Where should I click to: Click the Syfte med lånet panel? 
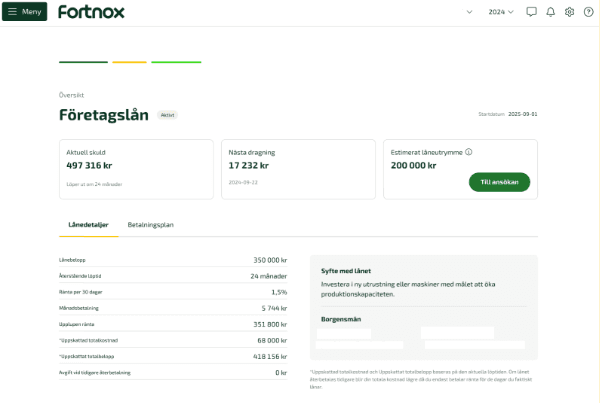424,283
